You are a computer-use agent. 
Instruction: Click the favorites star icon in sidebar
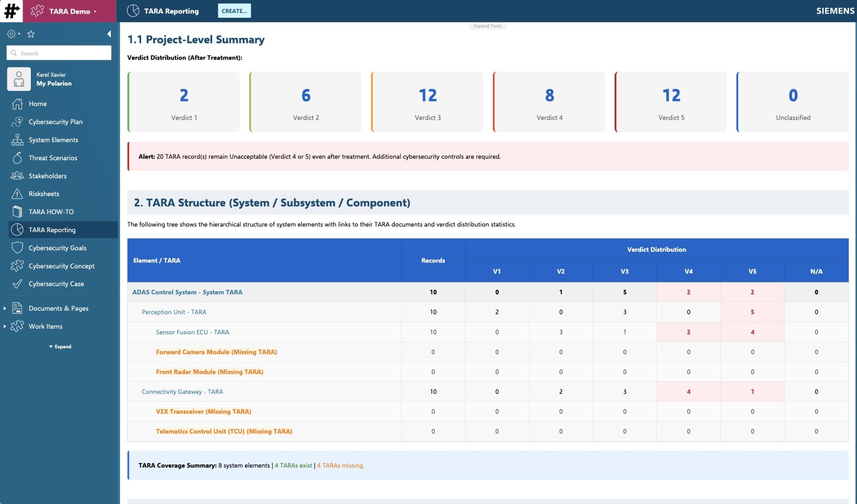coord(30,34)
